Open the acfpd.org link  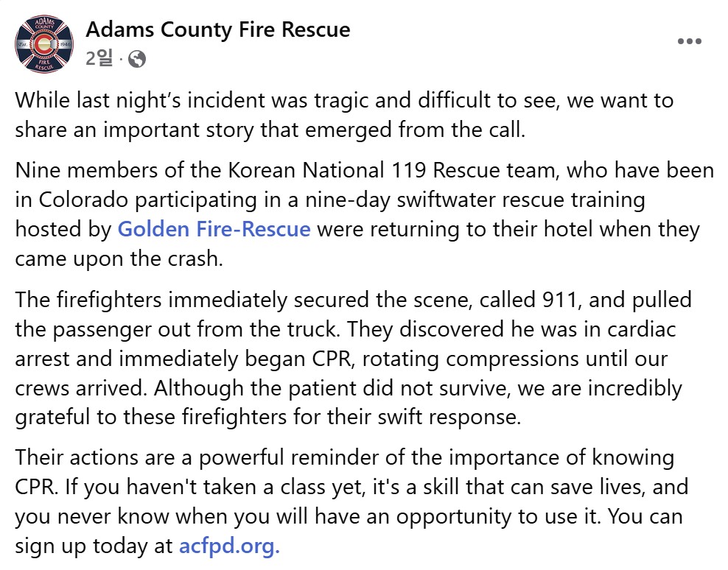[229, 546]
